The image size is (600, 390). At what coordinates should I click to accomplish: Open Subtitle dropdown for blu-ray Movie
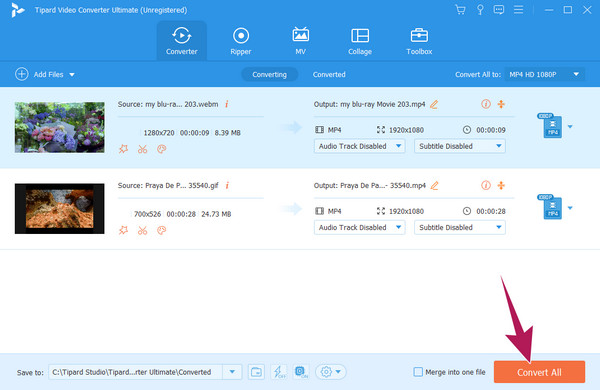coord(460,146)
